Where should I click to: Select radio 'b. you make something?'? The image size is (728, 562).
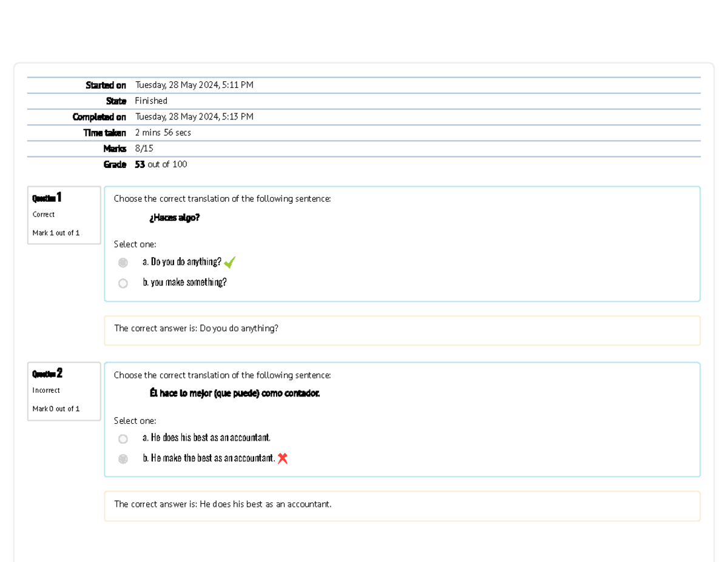tap(123, 283)
